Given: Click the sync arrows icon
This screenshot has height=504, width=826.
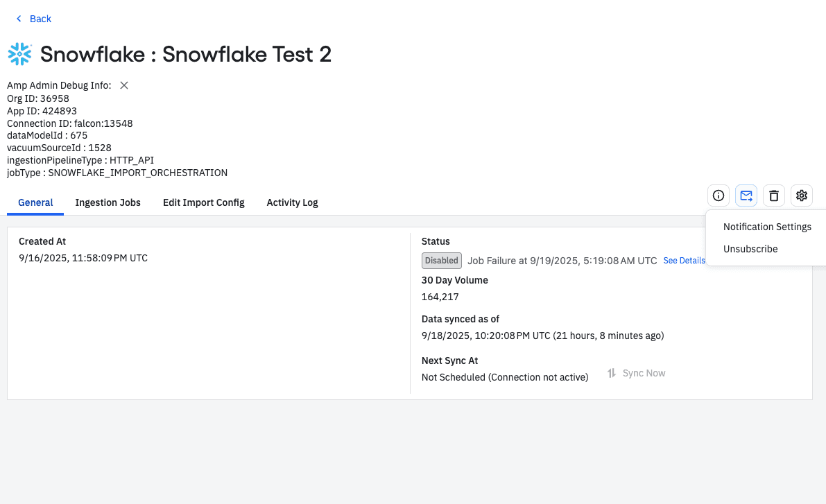Looking at the screenshot, I should (x=612, y=373).
